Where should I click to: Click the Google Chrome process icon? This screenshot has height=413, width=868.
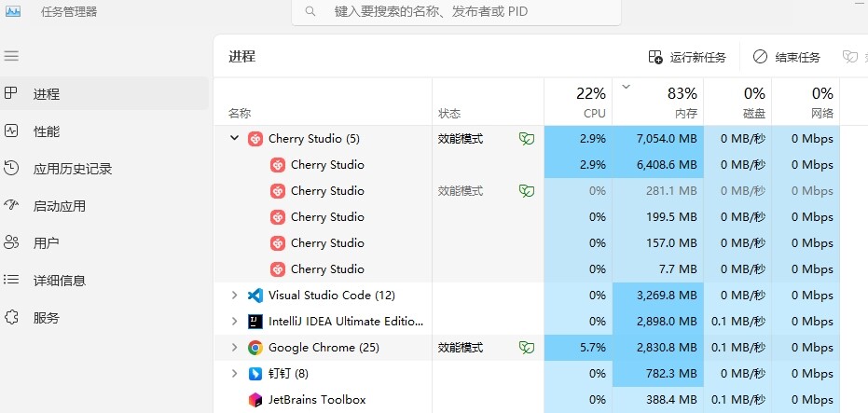[255, 348]
